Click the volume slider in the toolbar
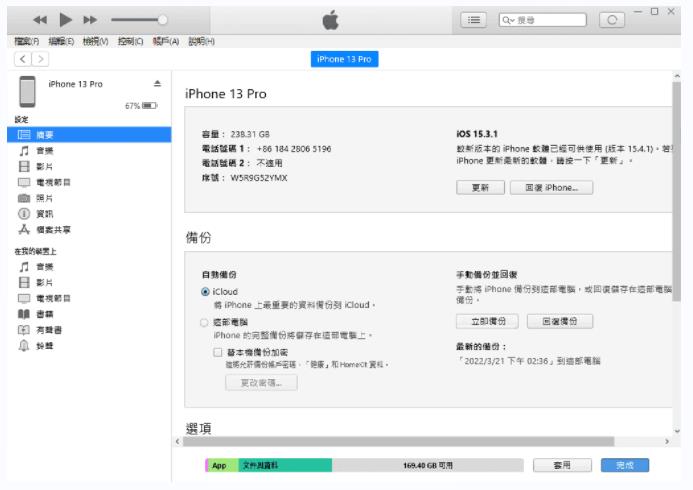 138,20
